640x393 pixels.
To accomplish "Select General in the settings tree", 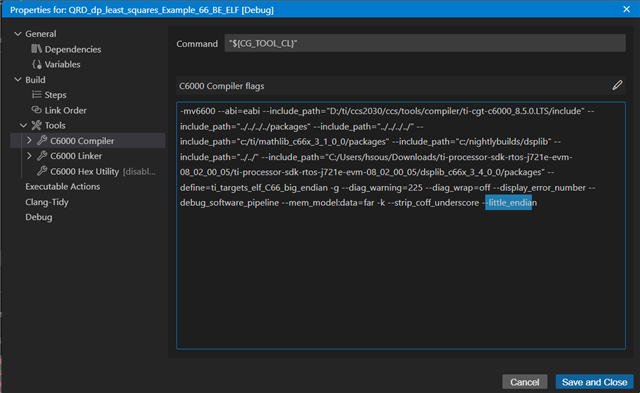I will (x=41, y=34).
